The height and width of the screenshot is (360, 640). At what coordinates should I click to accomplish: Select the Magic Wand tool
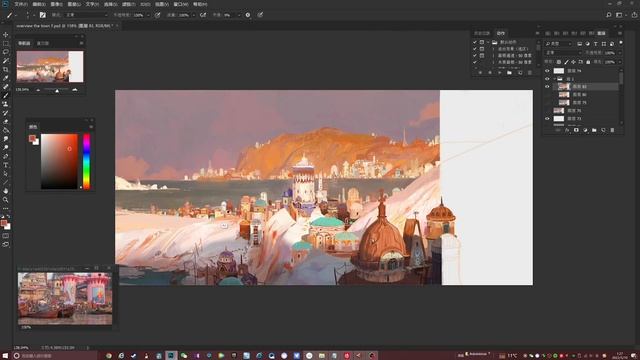pyautogui.click(x=6, y=61)
